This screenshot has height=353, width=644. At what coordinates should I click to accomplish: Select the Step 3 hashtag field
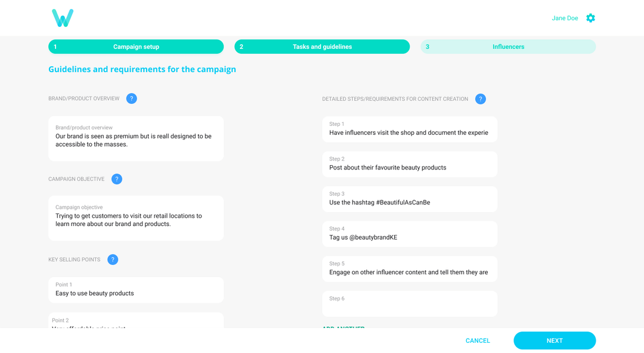click(x=410, y=199)
